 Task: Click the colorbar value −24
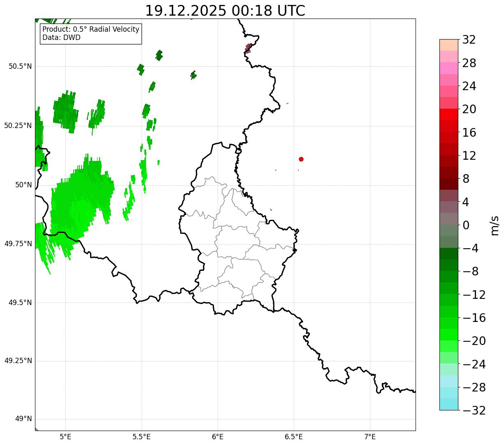pos(474,364)
